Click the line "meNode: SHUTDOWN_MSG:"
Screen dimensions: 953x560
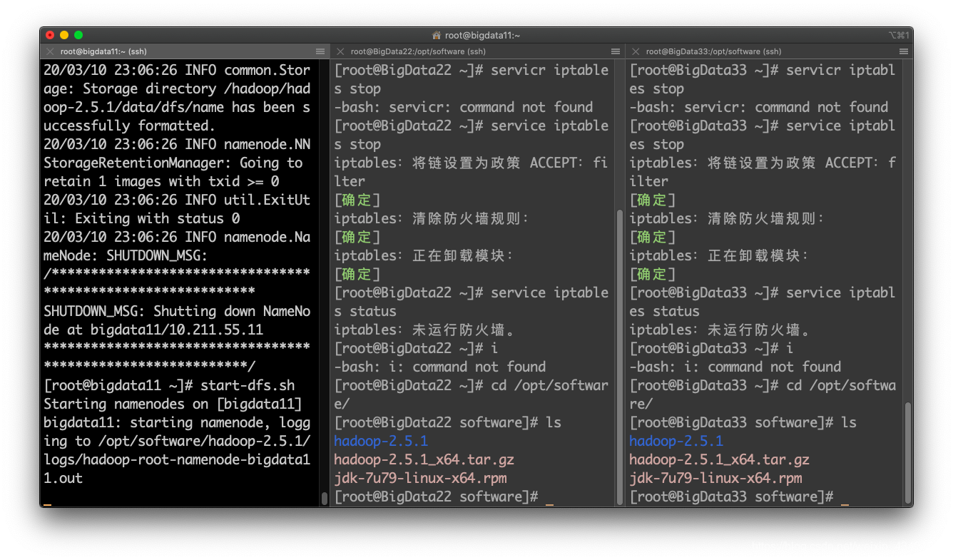[126, 255]
